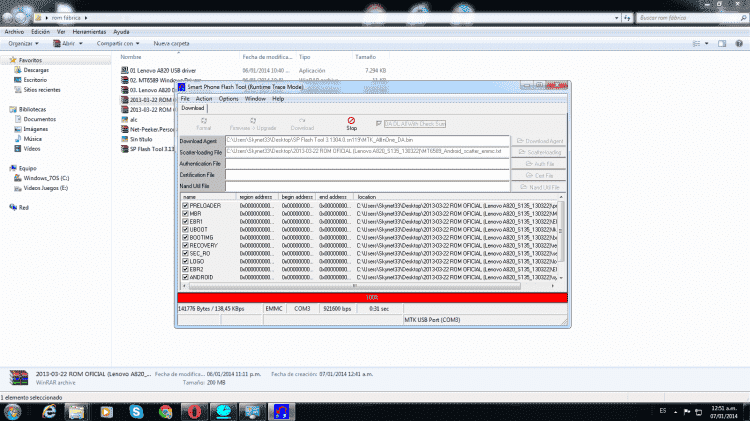This screenshot has width=750, height=421.
Task: Click the Auth File button
Action: (539, 164)
